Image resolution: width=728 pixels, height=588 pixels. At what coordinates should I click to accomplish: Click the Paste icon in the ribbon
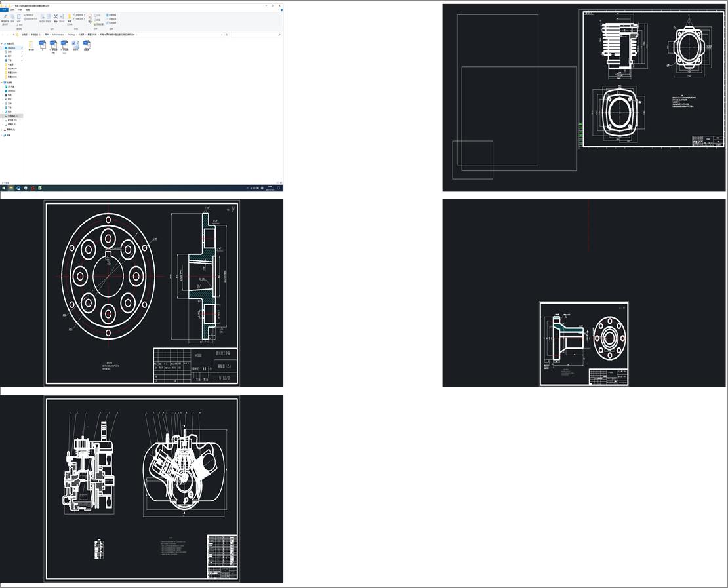20,18
